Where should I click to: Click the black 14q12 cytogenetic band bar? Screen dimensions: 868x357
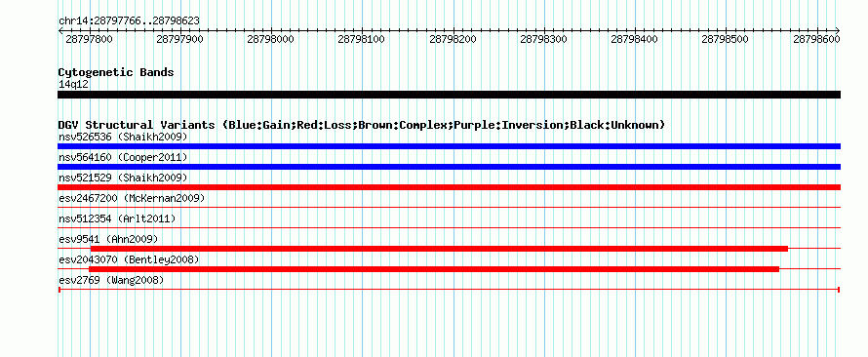pos(449,95)
